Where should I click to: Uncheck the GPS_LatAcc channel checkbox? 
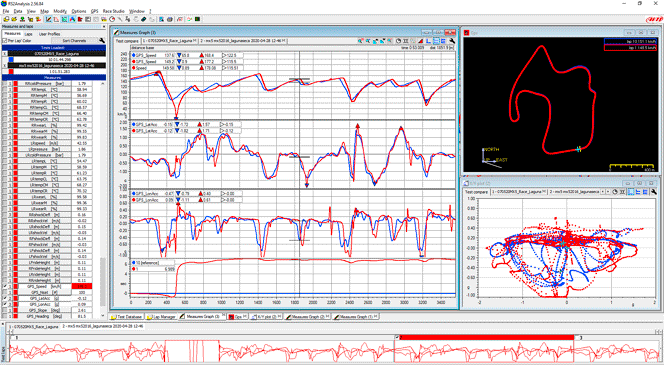(5, 299)
